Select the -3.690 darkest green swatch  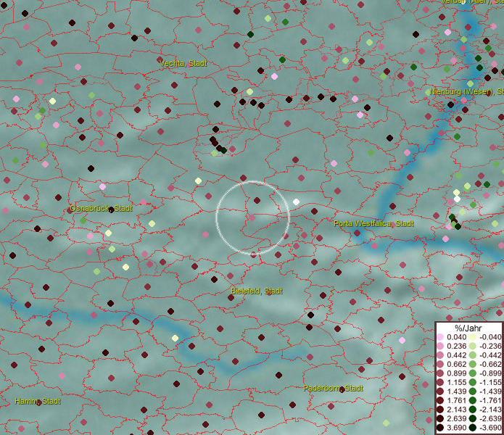(473, 428)
